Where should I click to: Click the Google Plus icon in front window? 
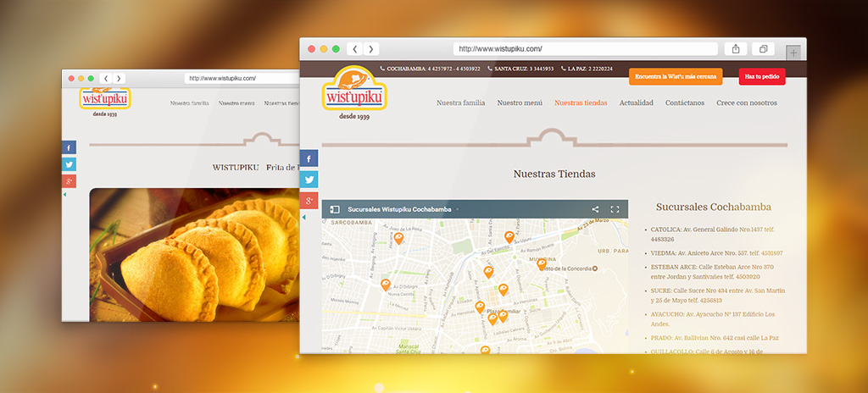[310, 201]
